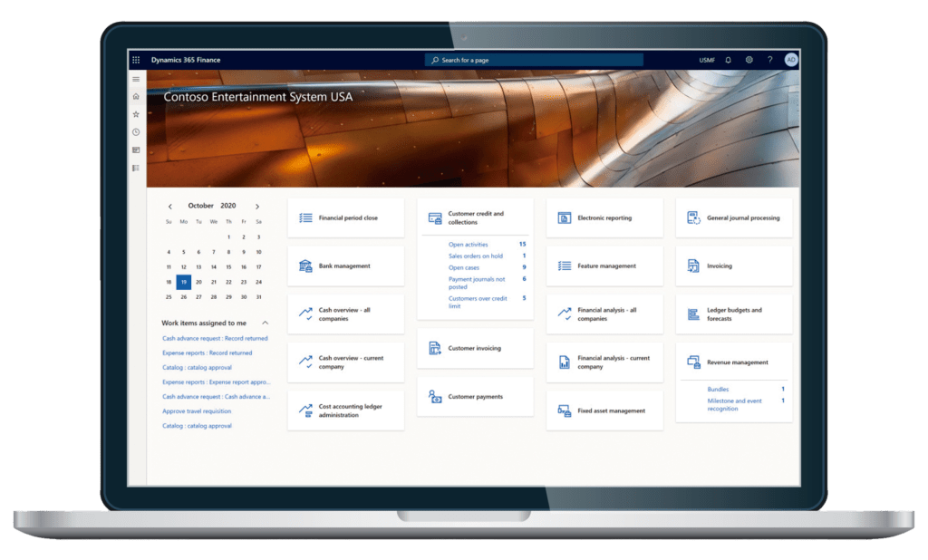Open Modules list icon in the sidebar
Viewport: 928px width, 560px height.
click(x=136, y=169)
